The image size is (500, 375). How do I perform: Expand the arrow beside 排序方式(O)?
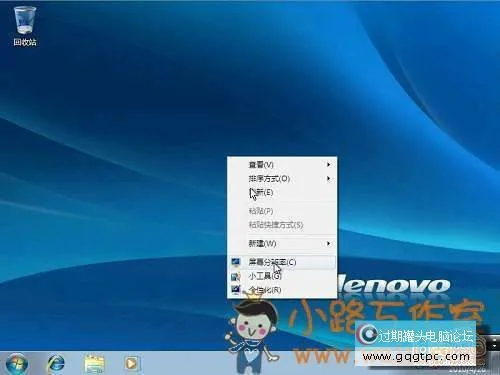(x=328, y=179)
